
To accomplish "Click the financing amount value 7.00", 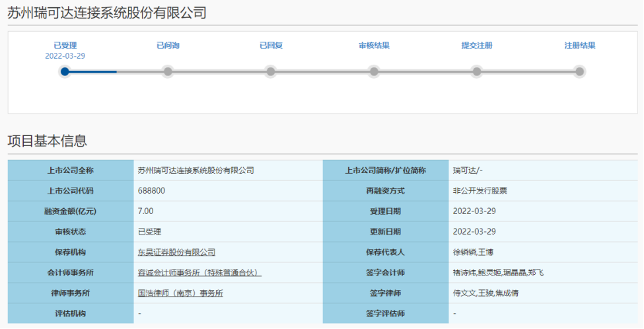I will point(146,211).
